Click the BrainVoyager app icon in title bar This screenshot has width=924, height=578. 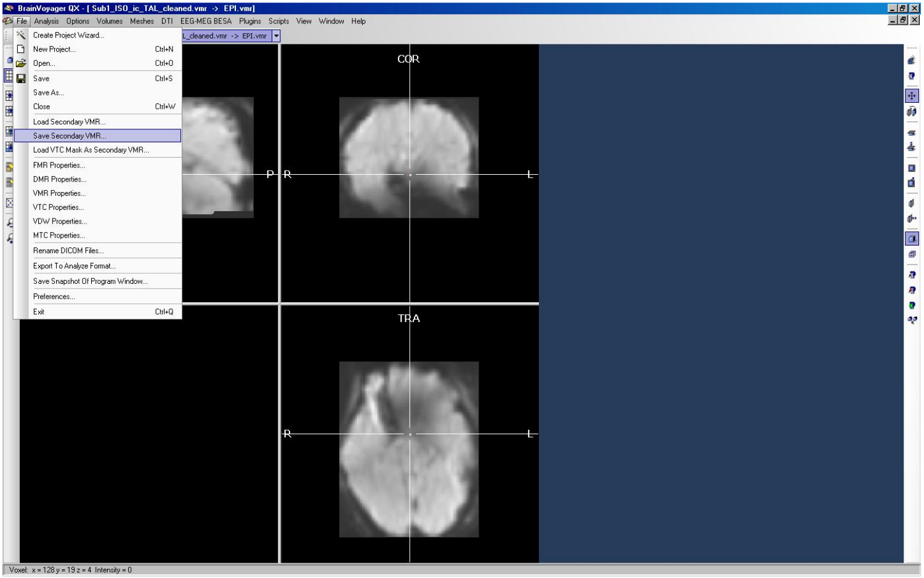[x=9, y=8]
